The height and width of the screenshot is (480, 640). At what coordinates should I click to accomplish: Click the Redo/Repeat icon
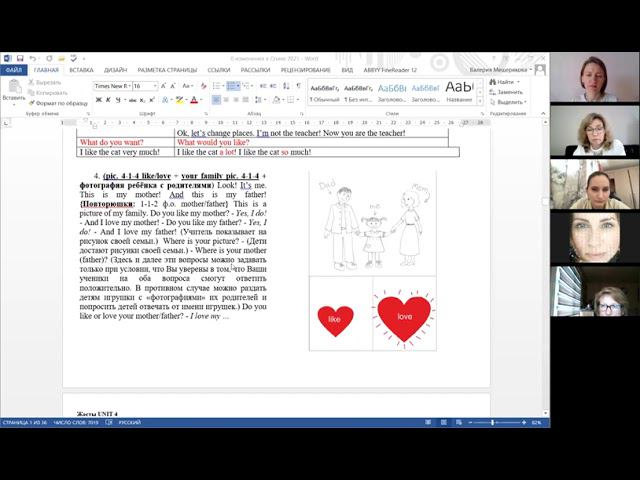coord(49,59)
